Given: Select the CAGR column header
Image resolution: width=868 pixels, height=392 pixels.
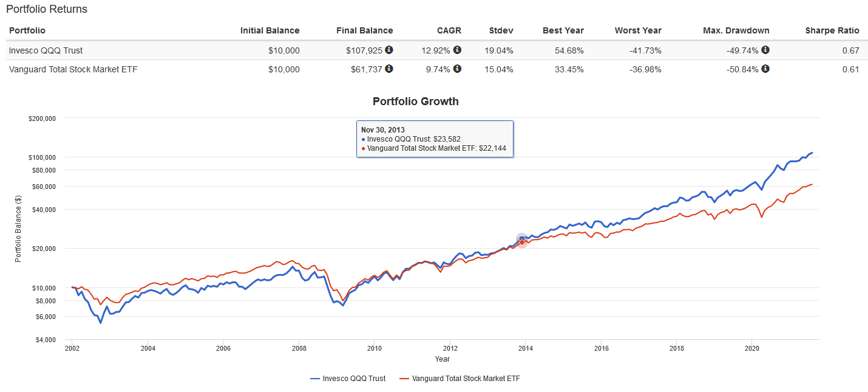Looking at the screenshot, I should pos(450,30).
